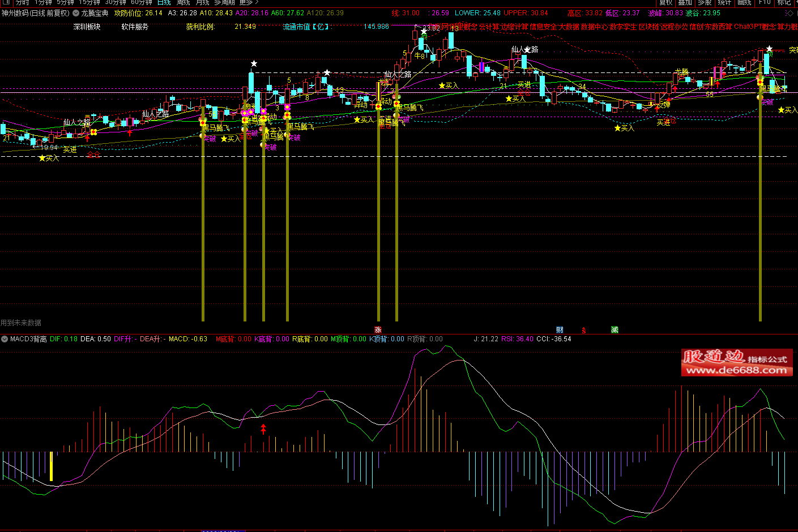This screenshot has width=798, height=532.
Task: Click the 神州数码(日线.前复权) stock title
Action: coord(36,13)
